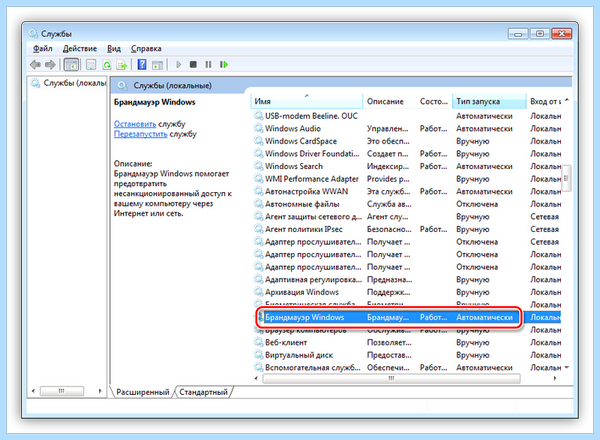The width and height of the screenshot is (600, 440).
Task: Toggle the console tree show/hide icon
Action: 71,65
